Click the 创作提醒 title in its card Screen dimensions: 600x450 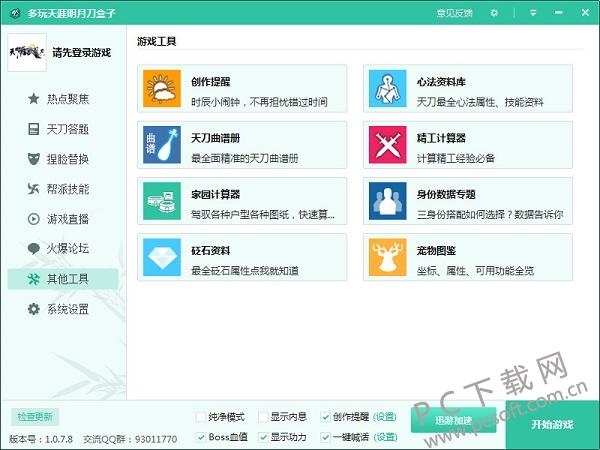click(210, 82)
